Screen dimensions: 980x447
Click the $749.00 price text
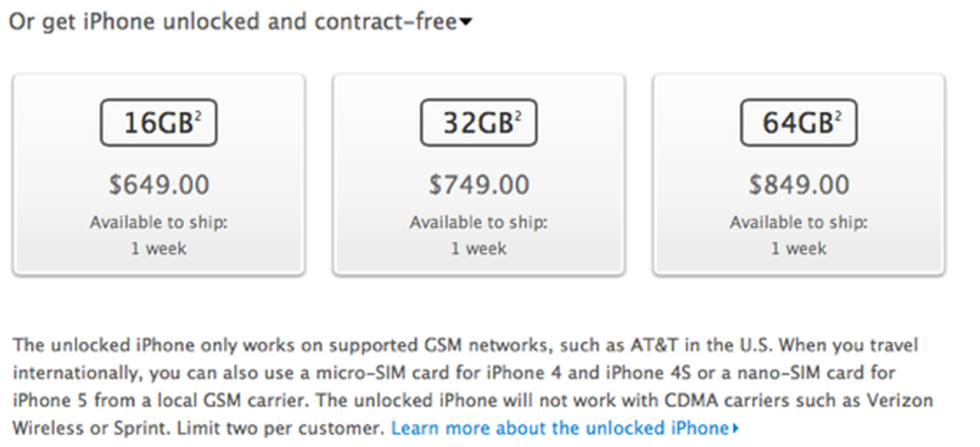[x=478, y=184]
